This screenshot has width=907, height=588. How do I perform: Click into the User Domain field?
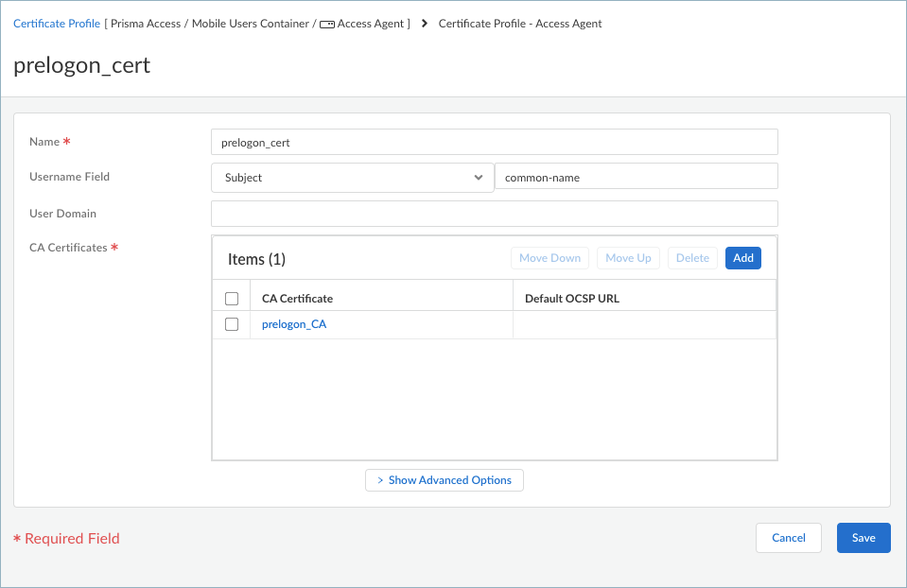(x=494, y=214)
